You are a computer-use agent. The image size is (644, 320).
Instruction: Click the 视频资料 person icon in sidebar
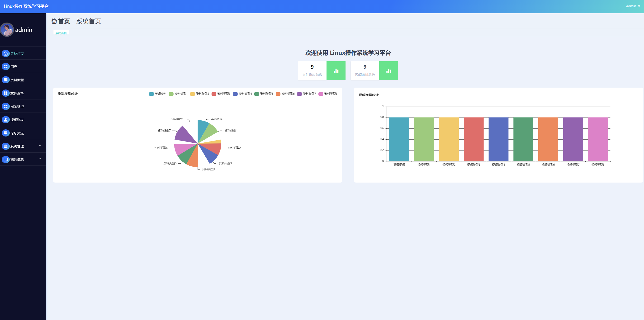pos(5,120)
